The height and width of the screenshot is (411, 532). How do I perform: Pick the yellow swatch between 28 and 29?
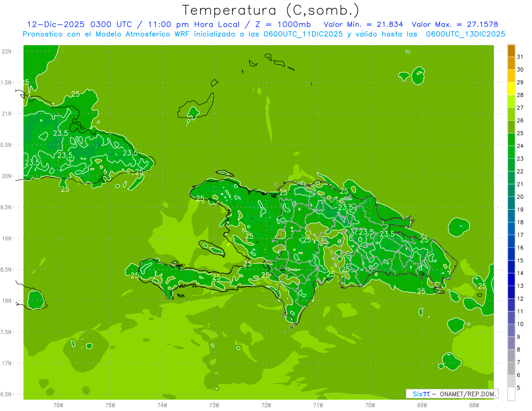(511, 89)
